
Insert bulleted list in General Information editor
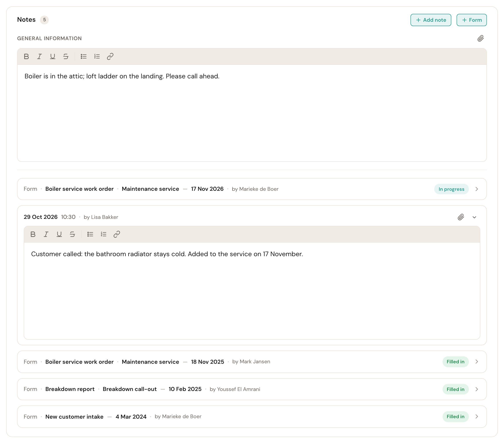click(84, 56)
